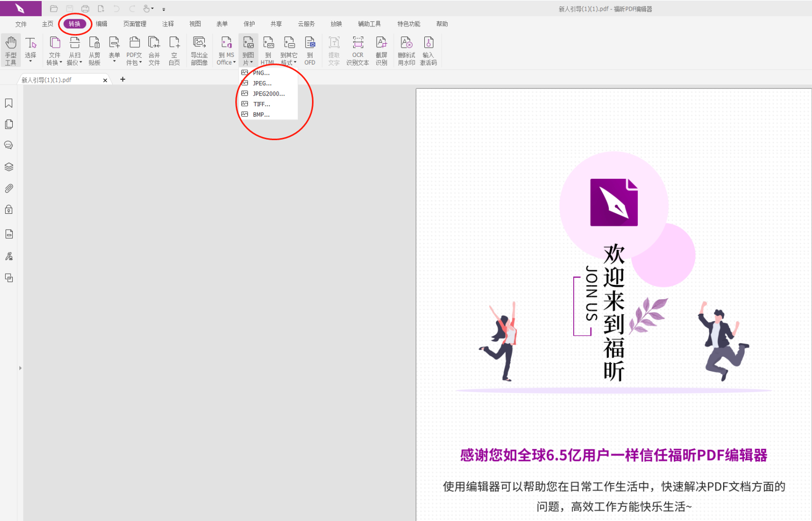Screen dimensions: 812x521
Task: Open the bookmarks panel in sidebar
Action: pos(9,103)
